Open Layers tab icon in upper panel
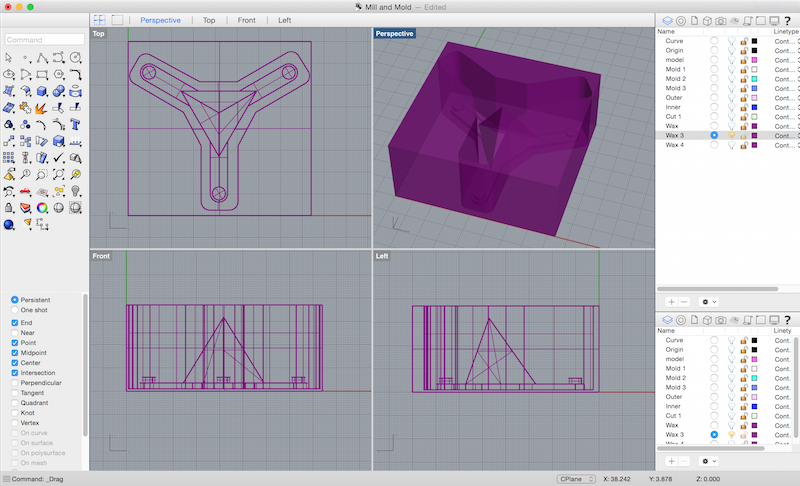 tap(667, 20)
